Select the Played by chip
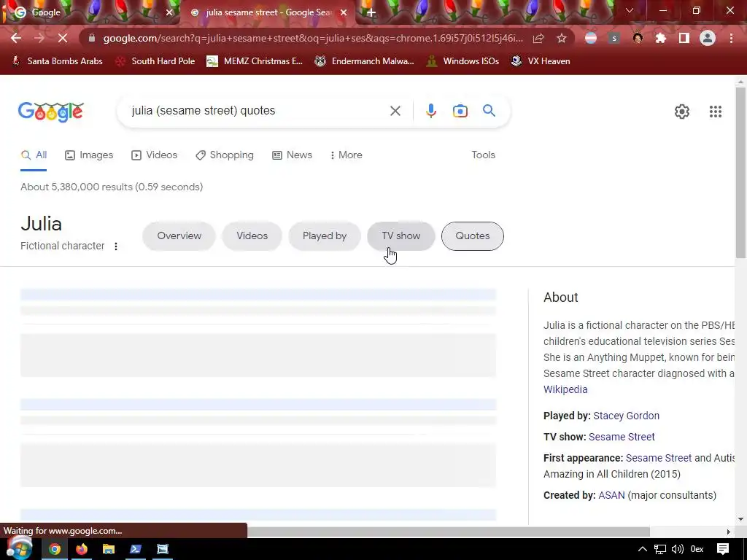Screen dimensions: 747x560 click(325, 236)
